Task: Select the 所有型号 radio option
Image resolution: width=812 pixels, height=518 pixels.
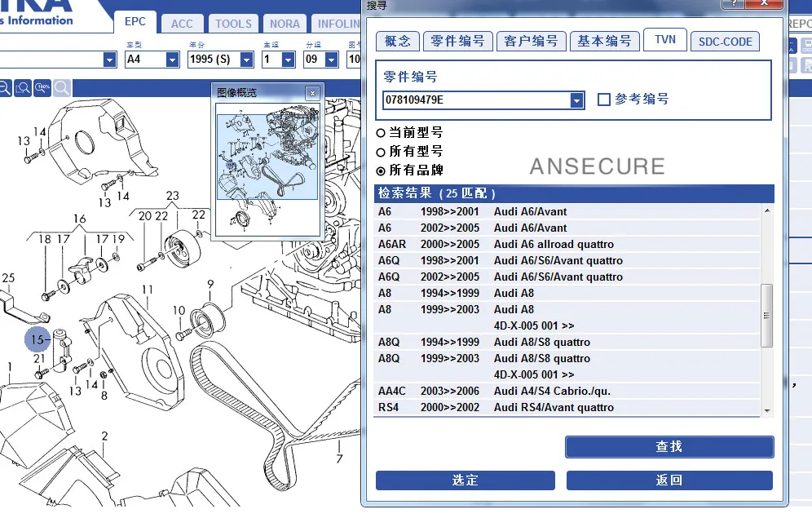Action: tap(381, 153)
